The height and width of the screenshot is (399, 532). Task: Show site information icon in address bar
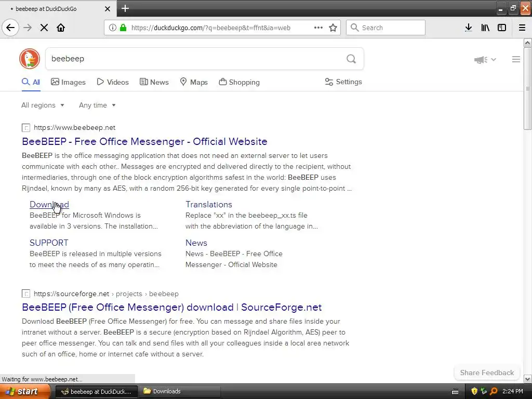[113, 28]
